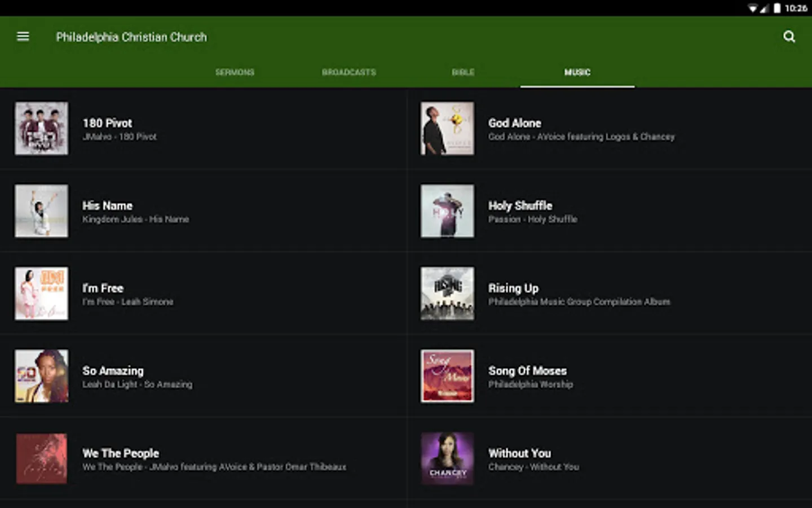This screenshot has height=508, width=812.
Task: Click the 'JMalvo - 180 Pivot' subtitle
Action: click(120, 137)
